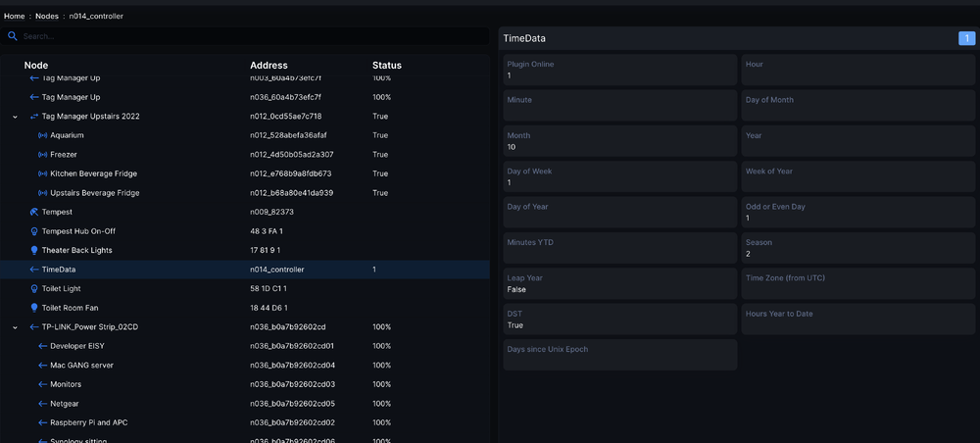Viewport: 980px width, 443px height.
Task: Sort by the Address column header
Action: [269, 66]
